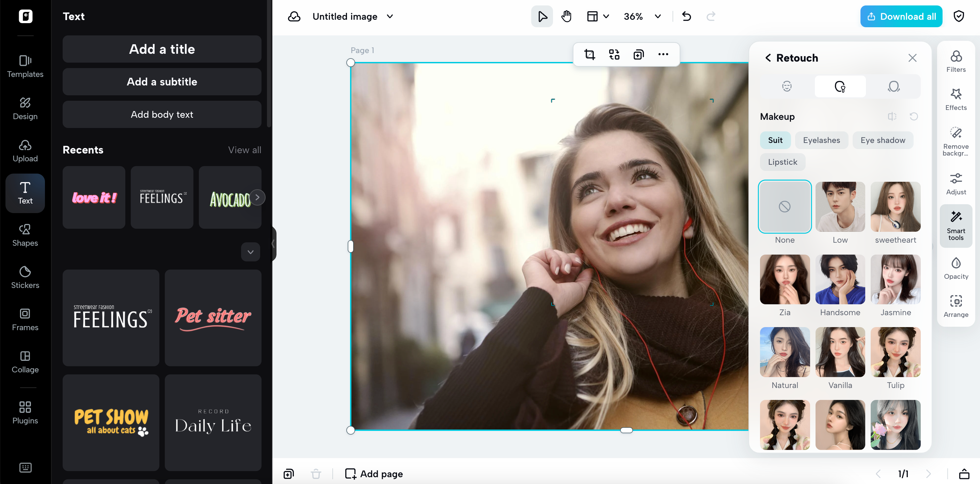Screen dimensions: 980x484
Task: Select the crop tool in floating toolbar
Action: [x=589, y=55]
